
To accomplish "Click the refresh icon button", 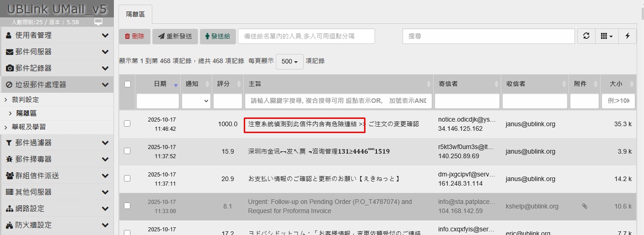I will coord(586,36).
